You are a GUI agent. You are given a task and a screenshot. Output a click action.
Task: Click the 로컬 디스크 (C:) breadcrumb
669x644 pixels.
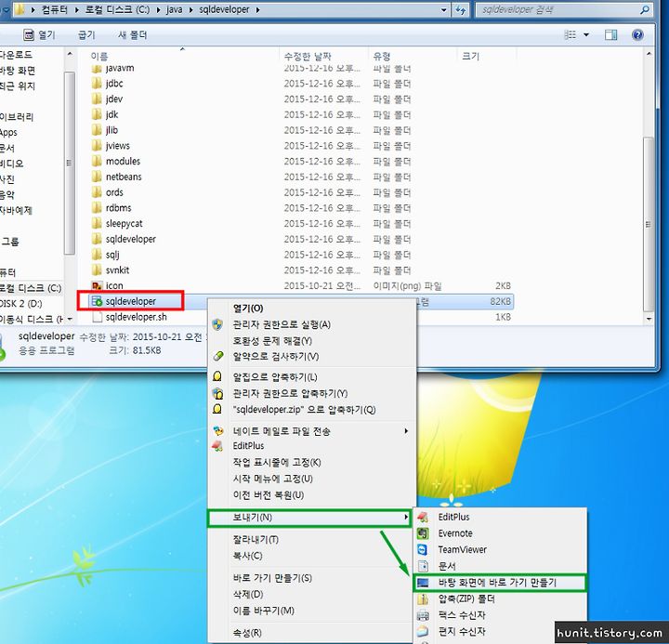pos(117,9)
